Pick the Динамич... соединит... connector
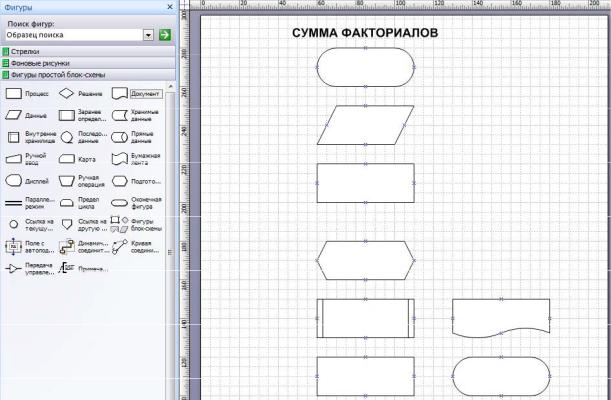611x400 pixels. coord(83,247)
